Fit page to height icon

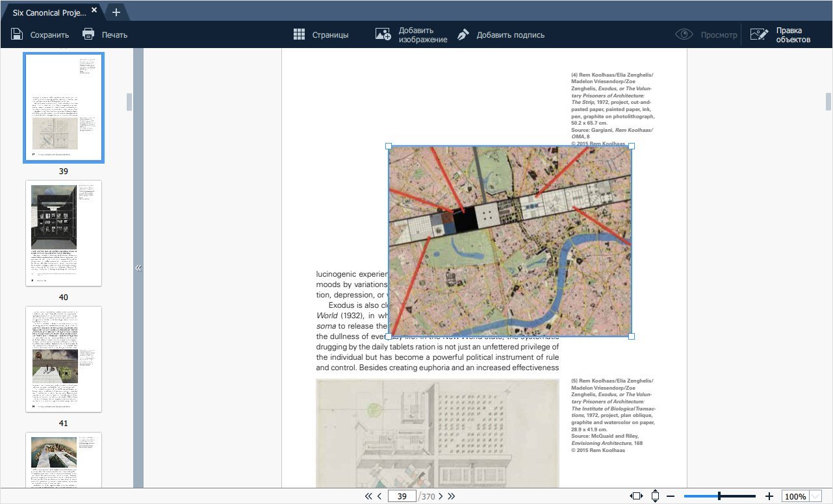[655, 496]
